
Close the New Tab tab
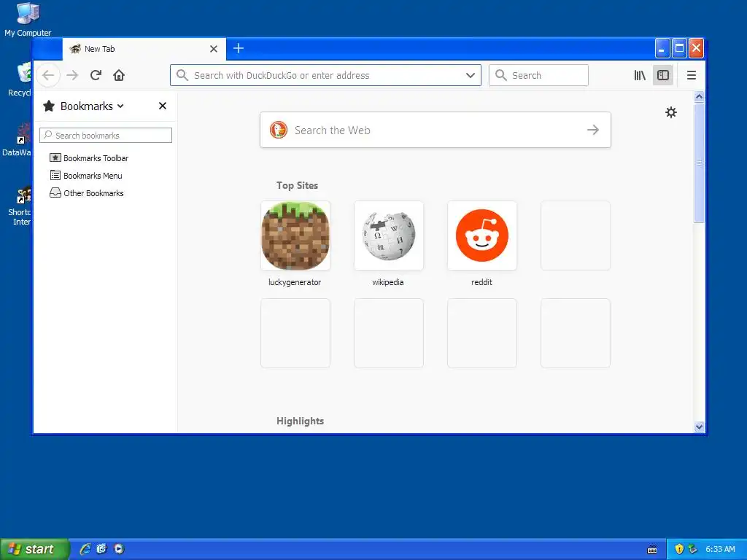click(214, 49)
